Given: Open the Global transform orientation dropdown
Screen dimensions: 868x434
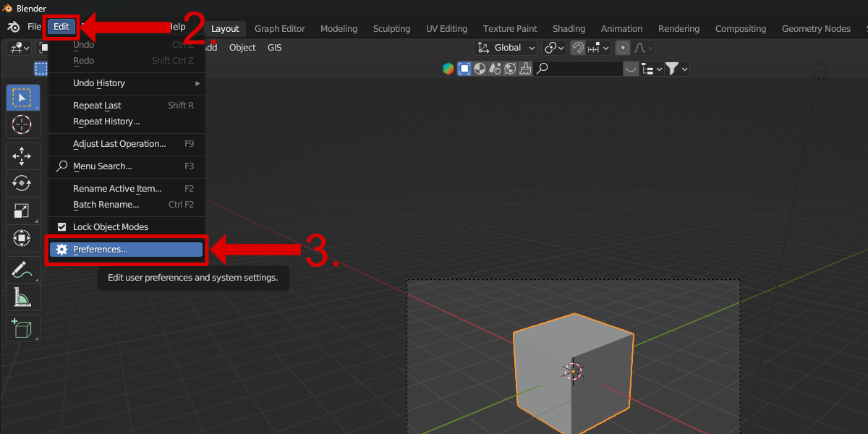Looking at the screenshot, I should pos(506,48).
